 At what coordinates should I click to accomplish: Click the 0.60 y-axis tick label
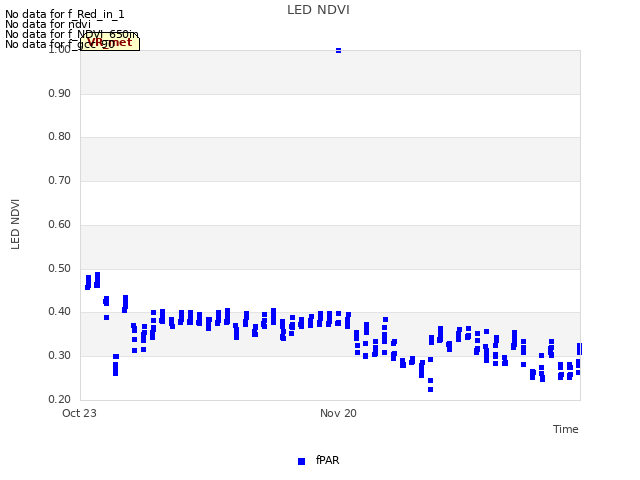click(x=59, y=224)
